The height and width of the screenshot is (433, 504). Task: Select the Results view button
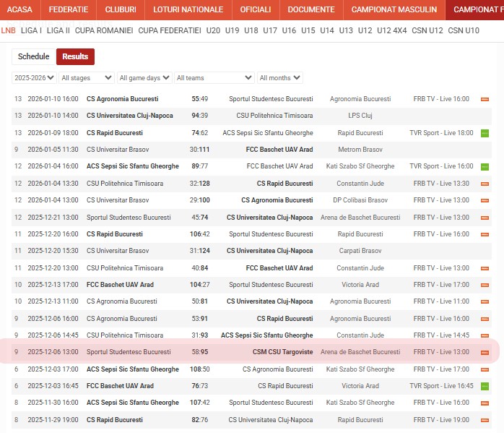[x=75, y=56]
